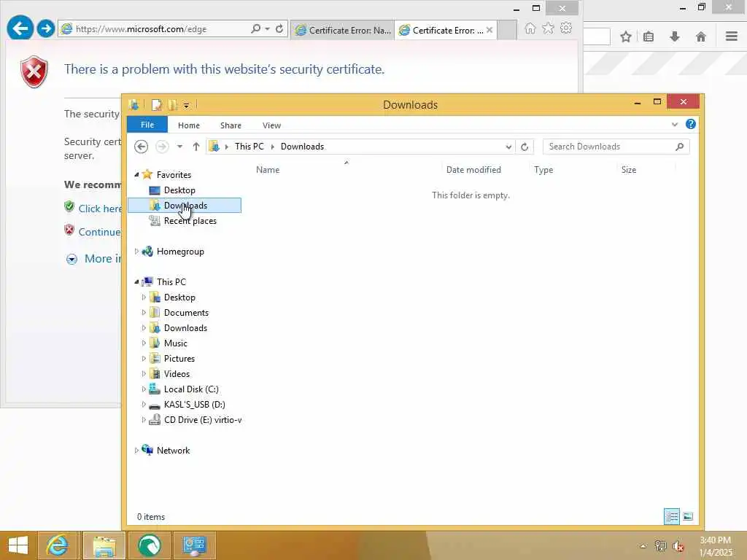Image resolution: width=747 pixels, height=560 pixels.
Task: Open the File menu in Explorer
Action: point(147,125)
